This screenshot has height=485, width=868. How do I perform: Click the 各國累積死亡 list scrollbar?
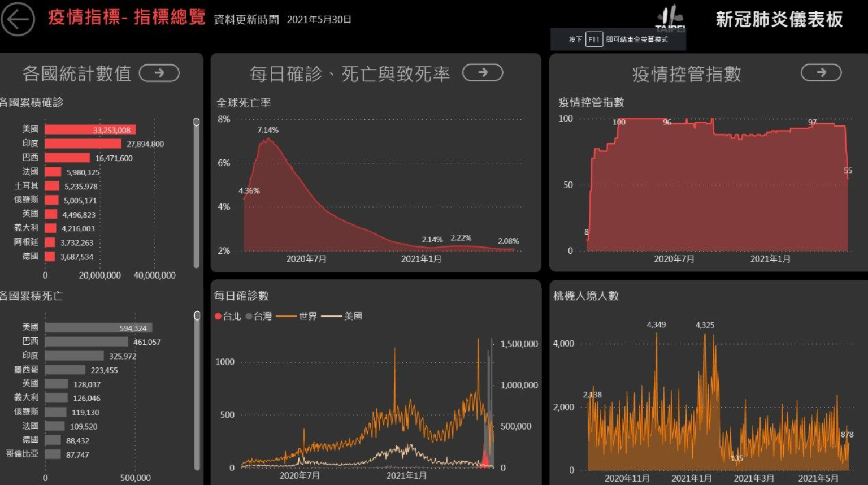(197, 390)
